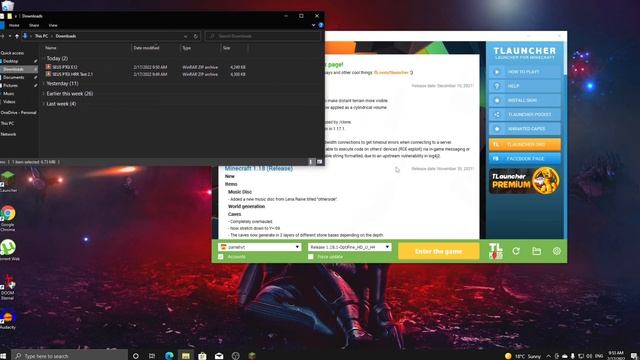This screenshot has height=360, width=640.
Task: Open DOOM Eternal desktop shortcut
Action: pyautogui.click(x=8, y=287)
